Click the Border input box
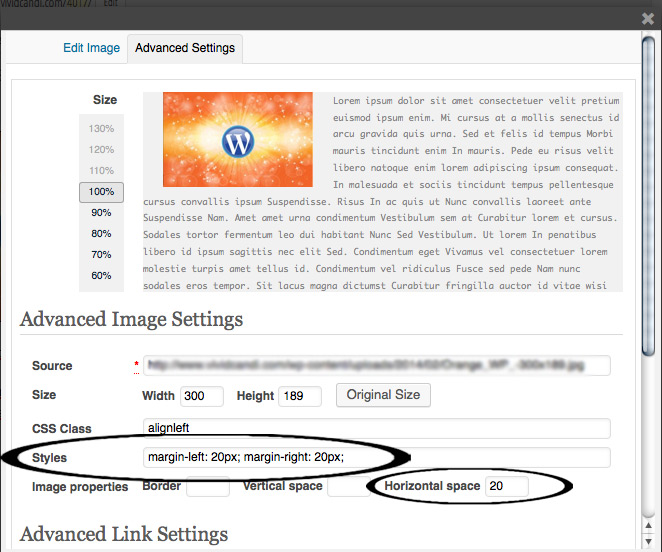 point(207,487)
